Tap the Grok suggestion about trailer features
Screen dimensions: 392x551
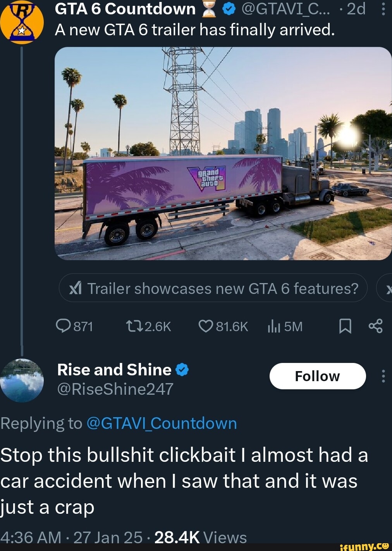point(213,288)
